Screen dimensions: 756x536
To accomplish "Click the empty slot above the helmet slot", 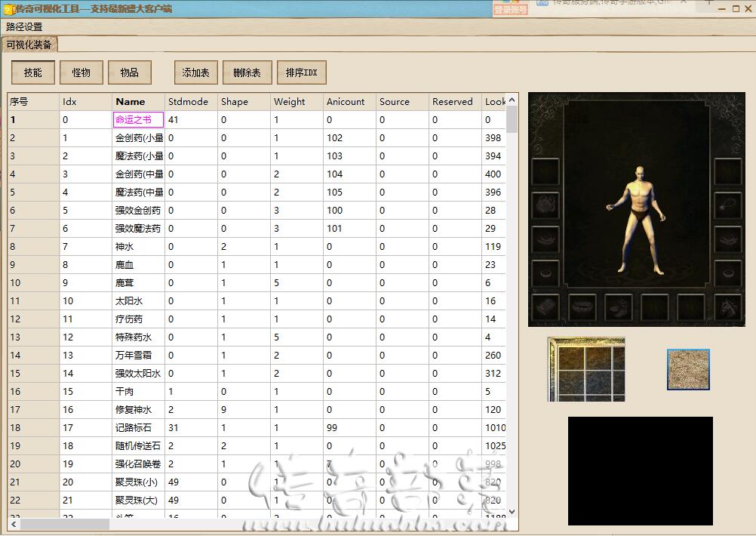I will pos(545,172).
